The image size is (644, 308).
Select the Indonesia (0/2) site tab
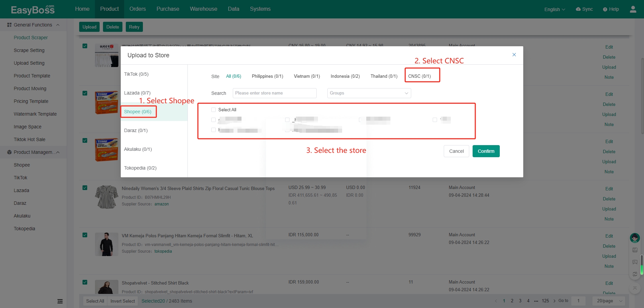[x=345, y=76]
